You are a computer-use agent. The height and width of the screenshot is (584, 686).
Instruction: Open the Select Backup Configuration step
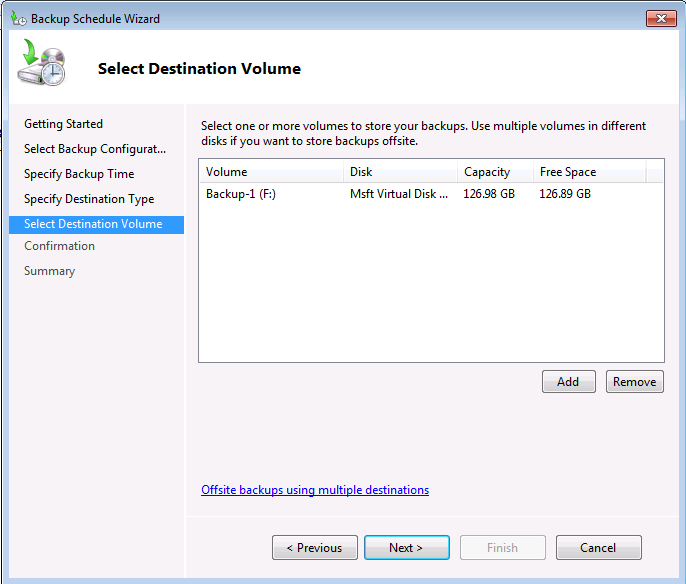click(x=95, y=149)
